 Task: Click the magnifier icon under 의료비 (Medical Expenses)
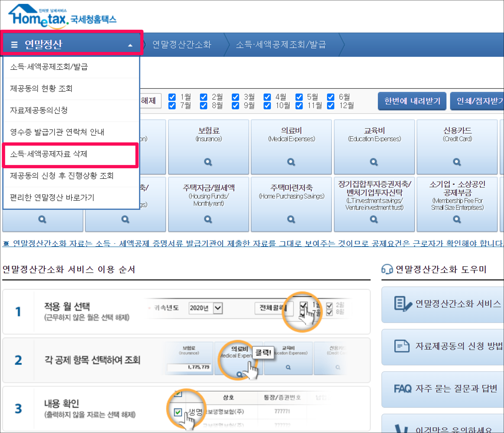[x=291, y=162]
